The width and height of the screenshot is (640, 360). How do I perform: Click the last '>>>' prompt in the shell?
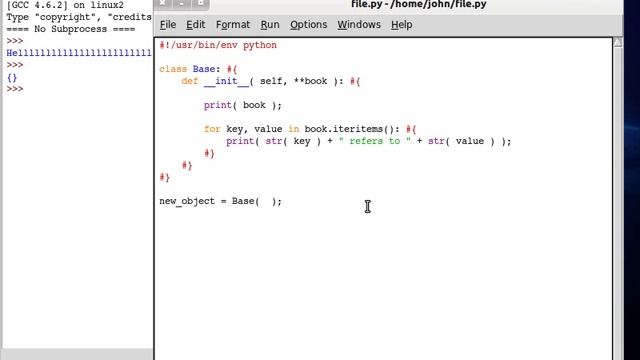[x=15, y=89]
